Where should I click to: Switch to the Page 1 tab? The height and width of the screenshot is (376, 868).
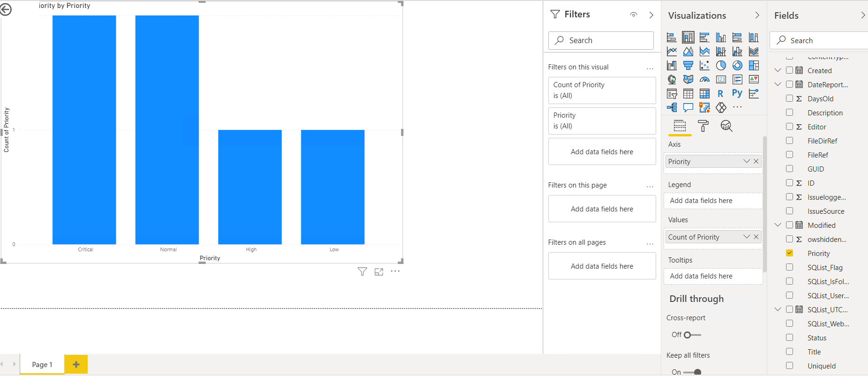pyautogui.click(x=42, y=364)
